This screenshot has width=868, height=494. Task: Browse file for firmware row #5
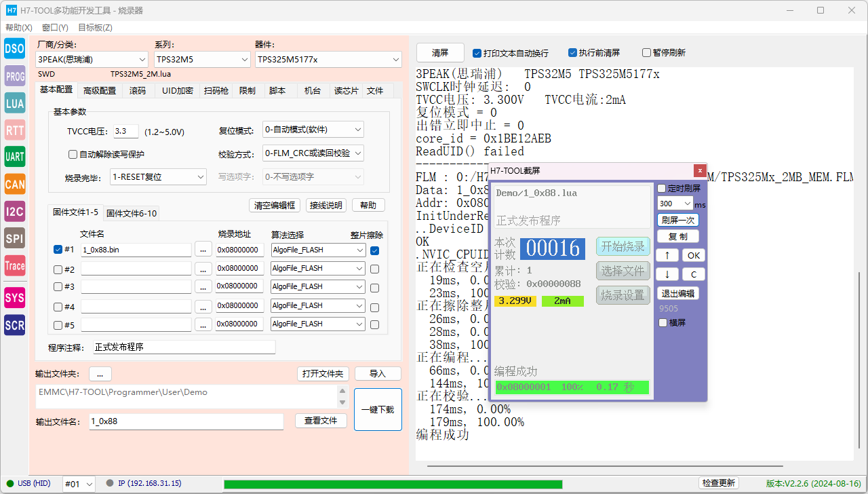coord(203,324)
